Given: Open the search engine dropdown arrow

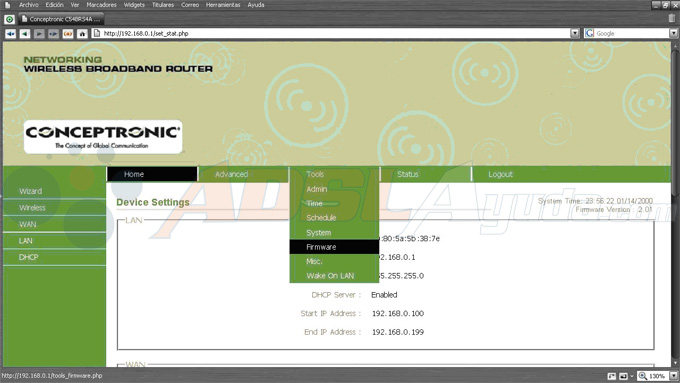Looking at the screenshot, I should 673,33.
